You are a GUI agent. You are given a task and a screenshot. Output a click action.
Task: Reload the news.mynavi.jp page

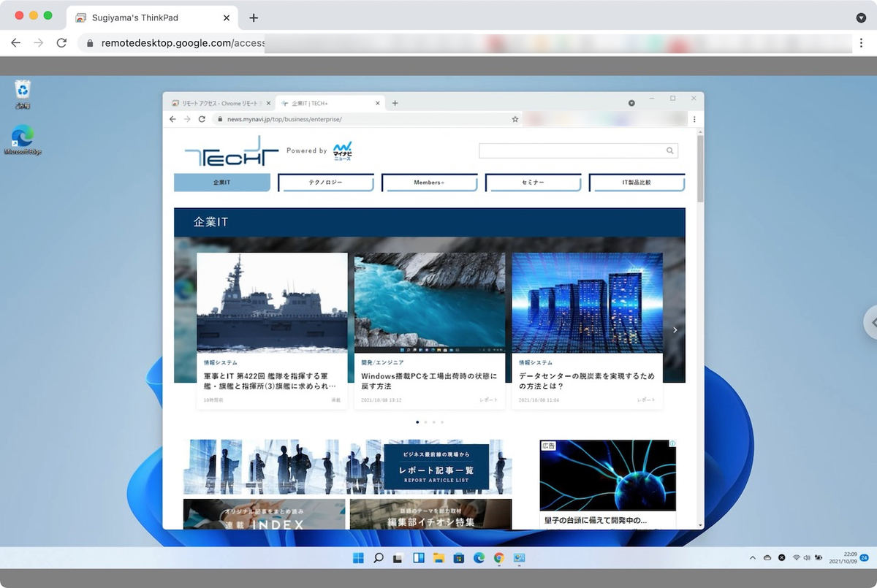(x=202, y=119)
